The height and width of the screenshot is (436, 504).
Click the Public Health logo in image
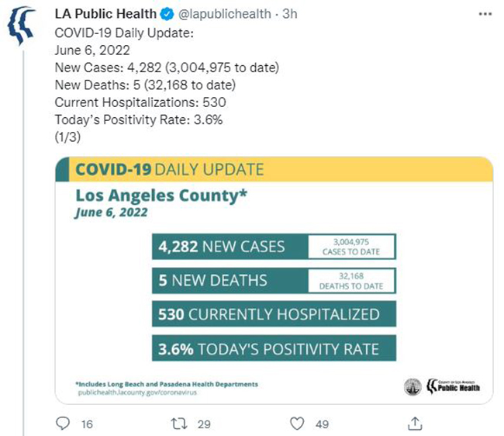pos(454,386)
